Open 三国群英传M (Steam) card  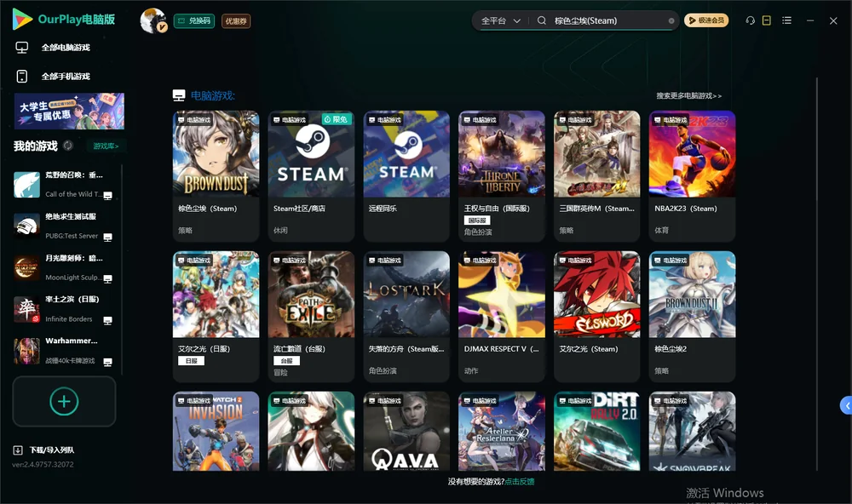596,176
